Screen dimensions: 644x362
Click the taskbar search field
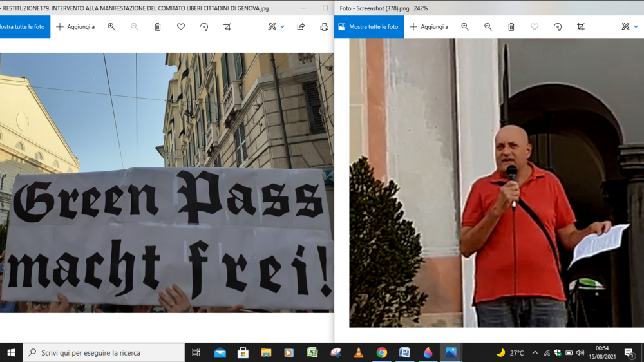click(104, 352)
